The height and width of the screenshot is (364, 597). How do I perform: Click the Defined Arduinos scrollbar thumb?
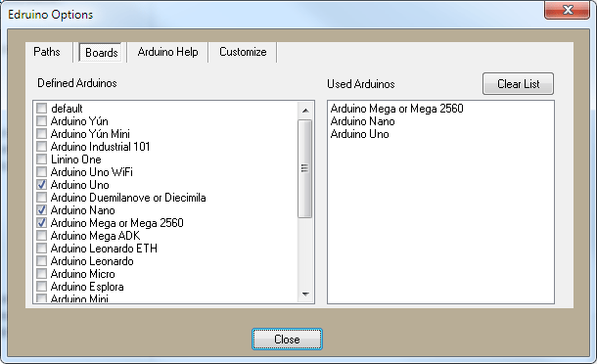(x=305, y=168)
